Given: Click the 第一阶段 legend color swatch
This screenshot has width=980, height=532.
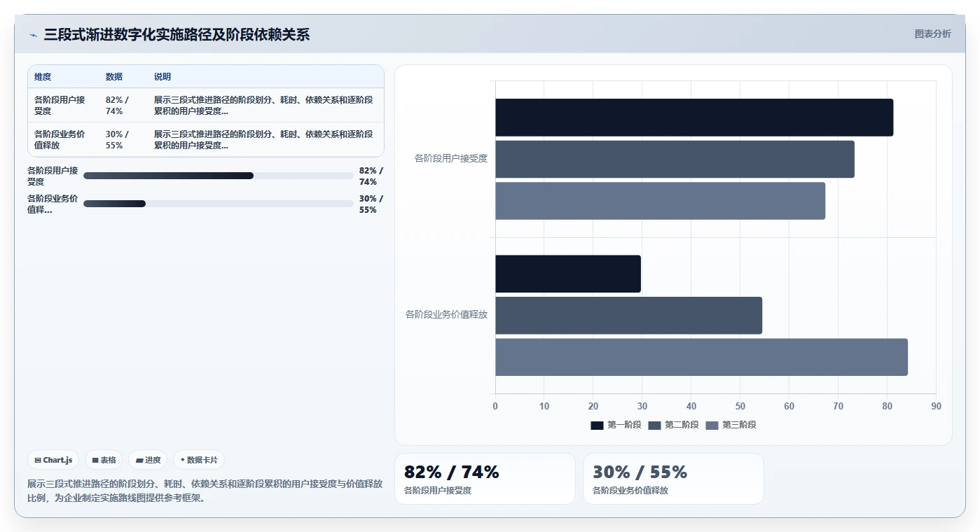Looking at the screenshot, I should coord(597,426).
